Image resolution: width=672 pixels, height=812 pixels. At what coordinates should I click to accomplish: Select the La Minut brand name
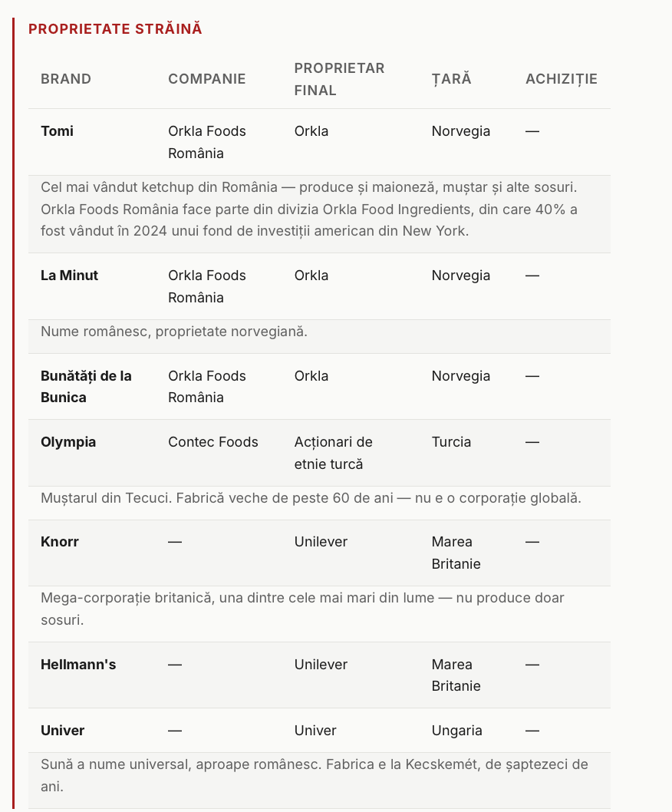point(69,276)
